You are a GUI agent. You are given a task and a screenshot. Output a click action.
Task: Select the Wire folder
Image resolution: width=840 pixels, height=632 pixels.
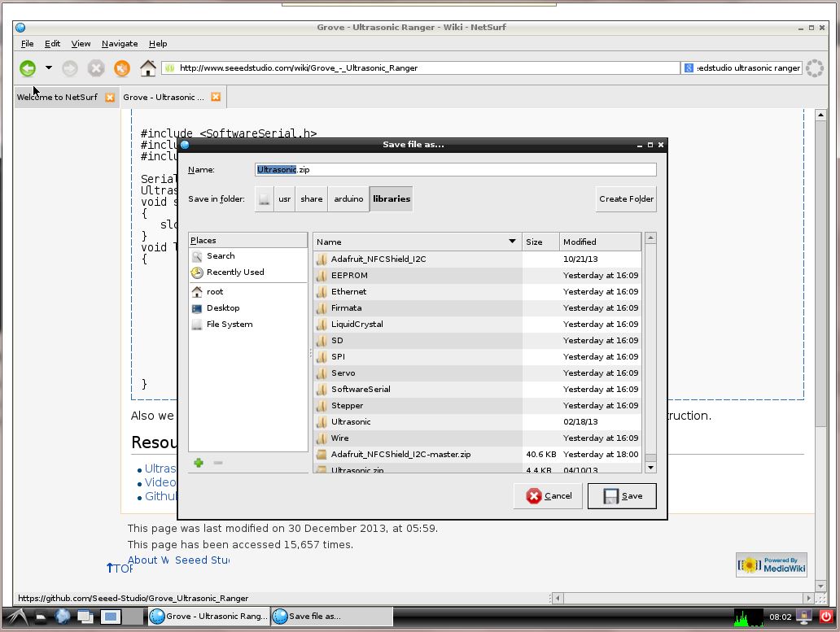[477, 438]
